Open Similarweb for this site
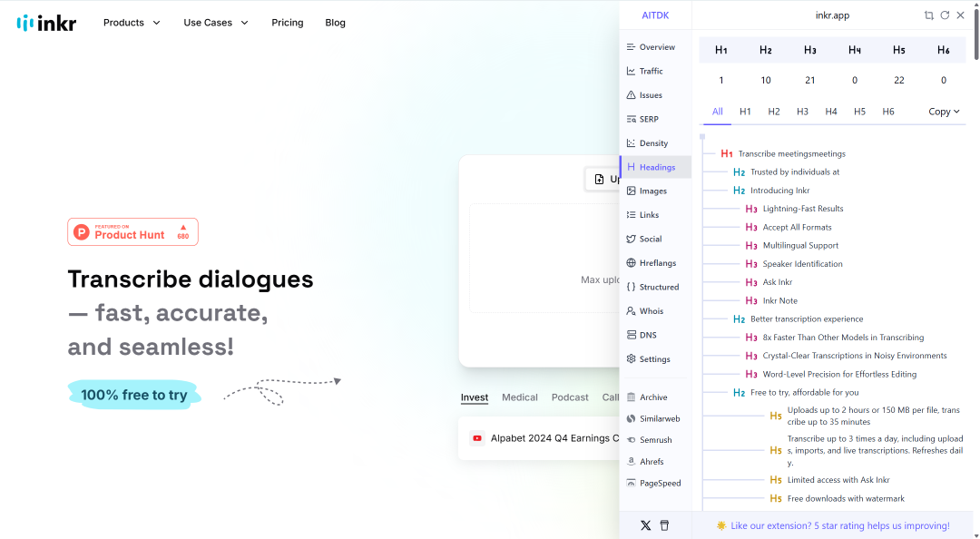This screenshot has width=980, height=539. 655,418
